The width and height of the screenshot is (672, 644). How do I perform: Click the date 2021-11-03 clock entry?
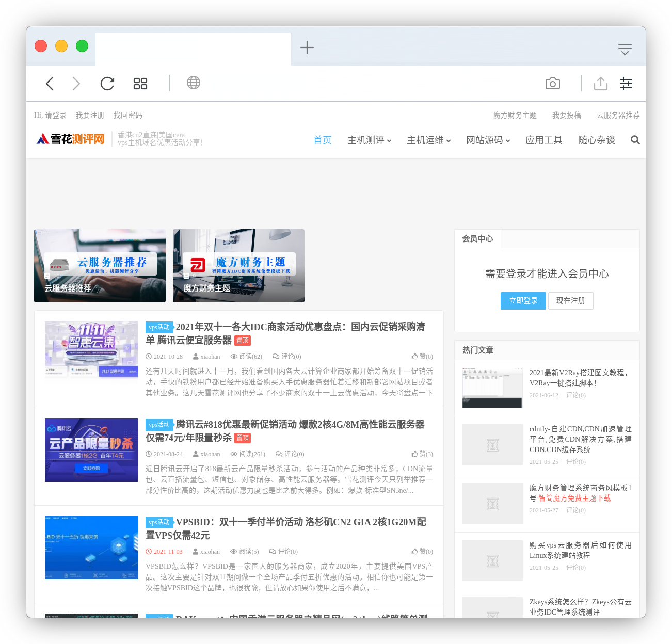click(164, 552)
